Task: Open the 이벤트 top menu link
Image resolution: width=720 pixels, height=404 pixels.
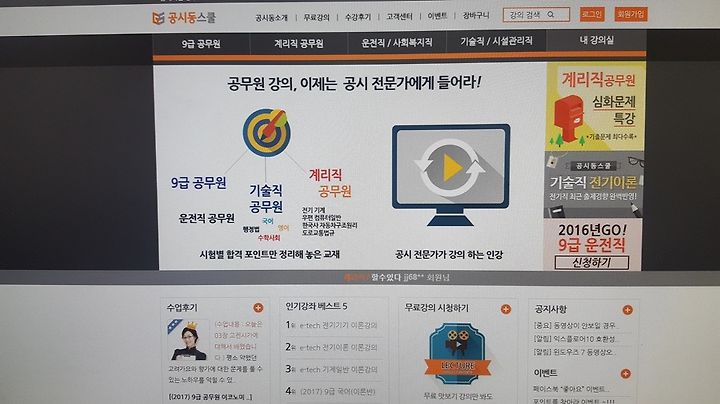Action: pyautogui.click(x=437, y=16)
